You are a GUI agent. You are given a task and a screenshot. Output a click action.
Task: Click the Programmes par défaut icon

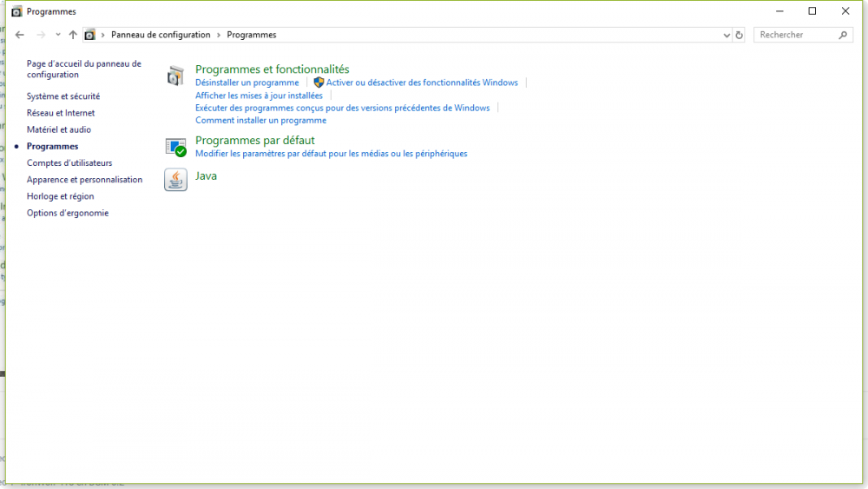click(x=175, y=148)
